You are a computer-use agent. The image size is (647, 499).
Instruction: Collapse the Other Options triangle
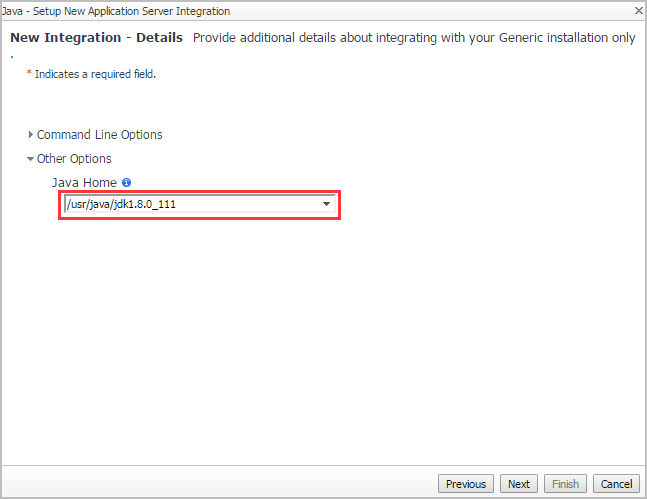(31, 159)
